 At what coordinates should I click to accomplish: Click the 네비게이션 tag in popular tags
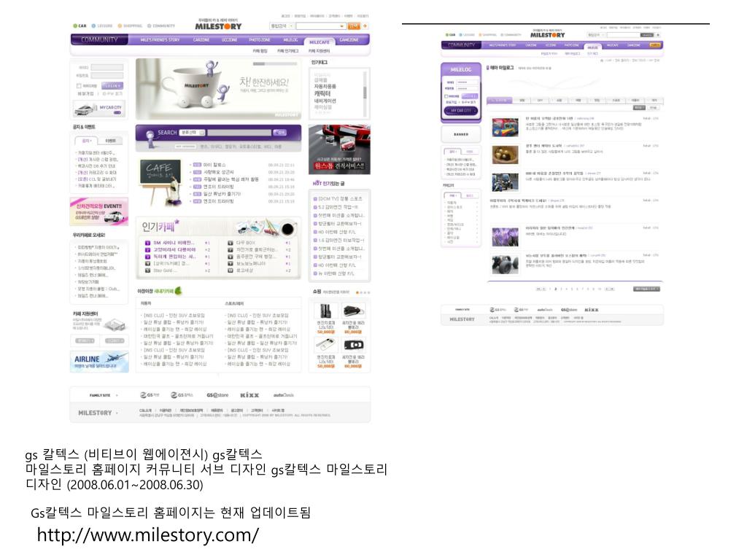(x=325, y=101)
